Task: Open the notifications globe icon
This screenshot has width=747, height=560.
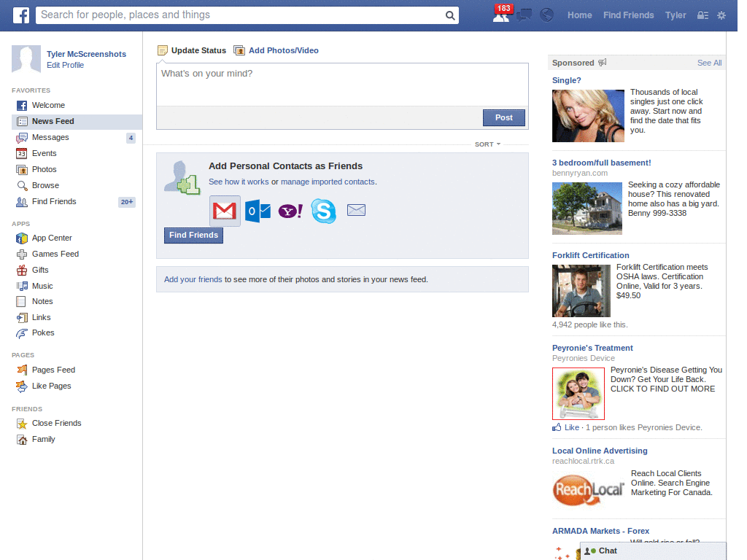Action: point(546,15)
